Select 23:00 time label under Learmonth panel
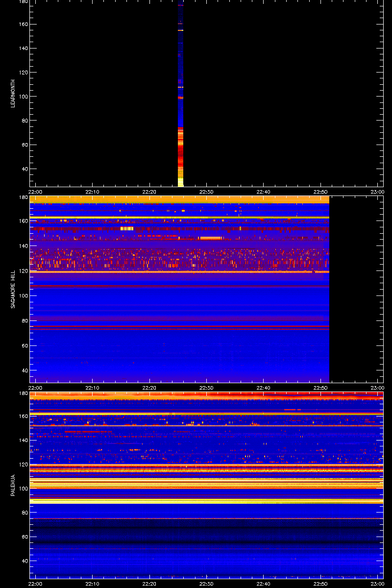392x588 pixels. tap(377, 192)
